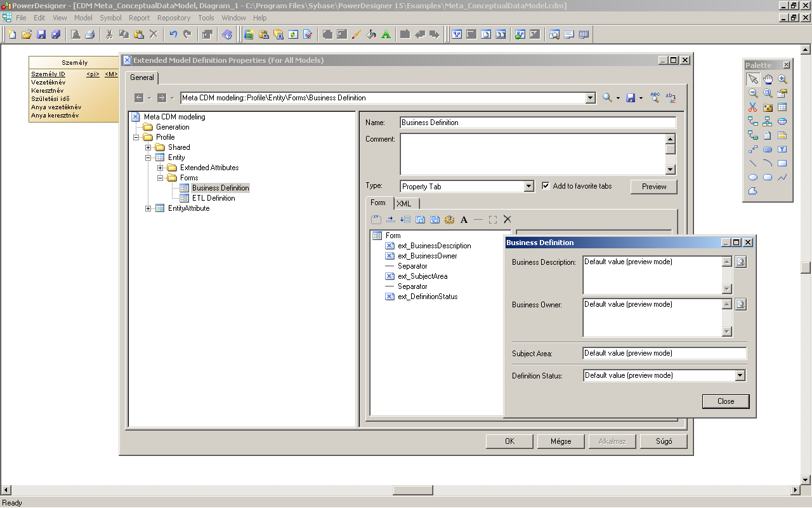
Task: Click the ABC spell check icon
Action: [655, 98]
